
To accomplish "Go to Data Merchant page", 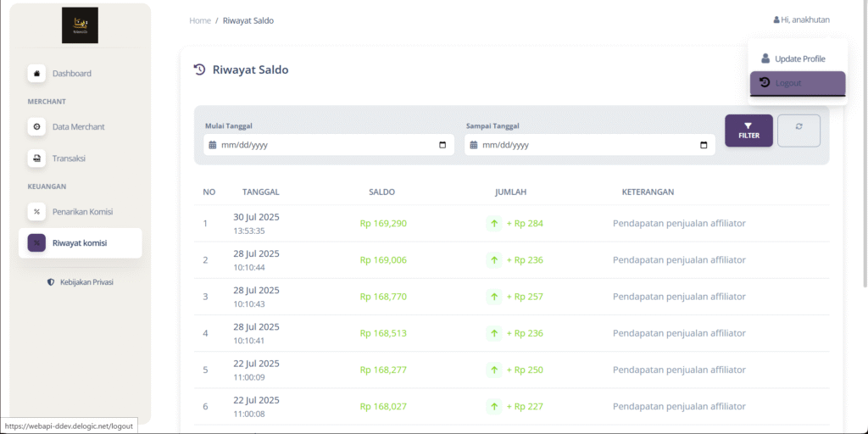I will (80, 127).
